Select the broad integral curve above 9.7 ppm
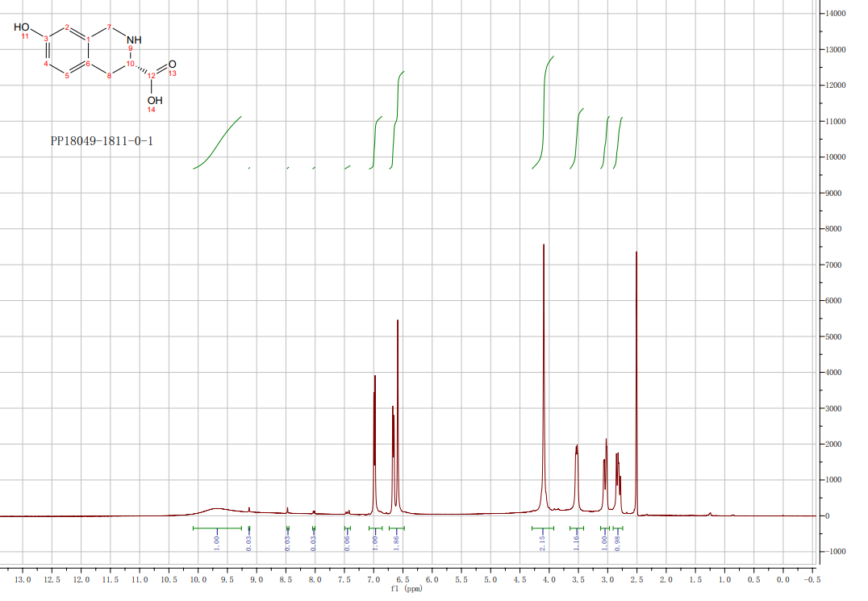Image resolution: width=868 pixels, height=601 pixels. click(219, 141)
